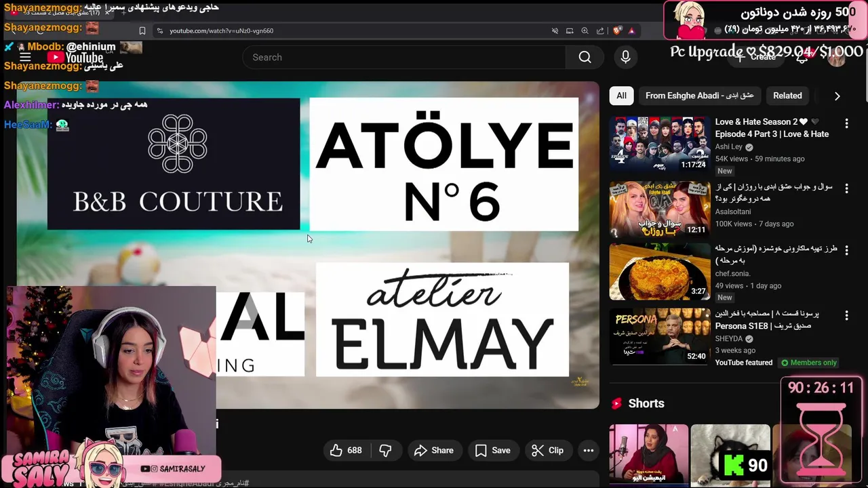Start voice search with microphone icon

625,58
